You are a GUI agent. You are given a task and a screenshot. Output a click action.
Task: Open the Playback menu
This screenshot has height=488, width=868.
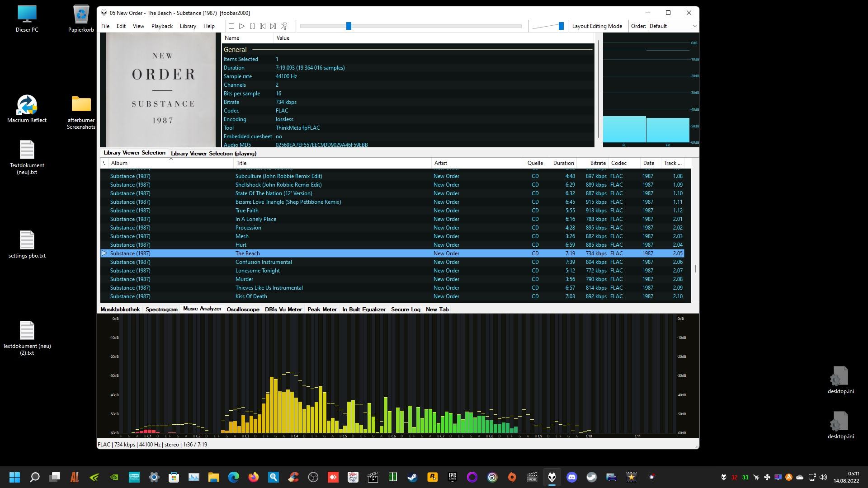(162, 26)
